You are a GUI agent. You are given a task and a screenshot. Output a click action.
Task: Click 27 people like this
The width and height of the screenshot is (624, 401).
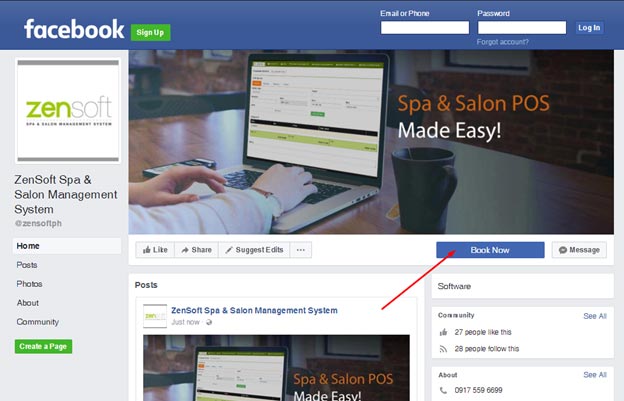click(483, 332)
